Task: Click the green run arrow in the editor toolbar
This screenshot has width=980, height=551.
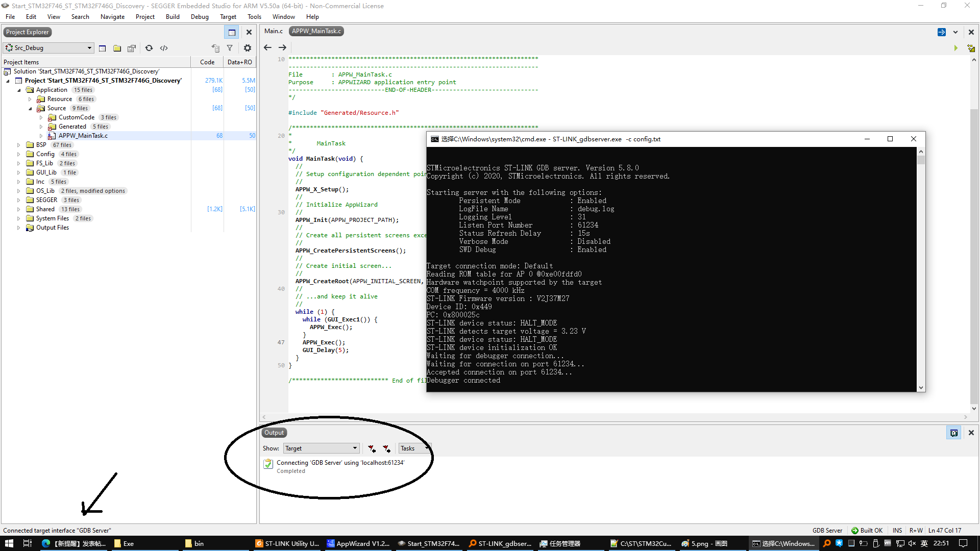Action: [x=956, y=48]
